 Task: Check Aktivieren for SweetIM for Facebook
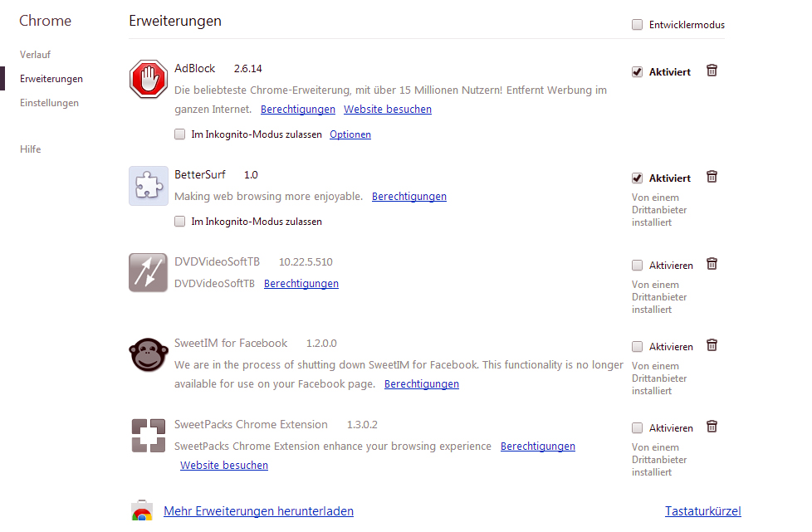(637, 347)
